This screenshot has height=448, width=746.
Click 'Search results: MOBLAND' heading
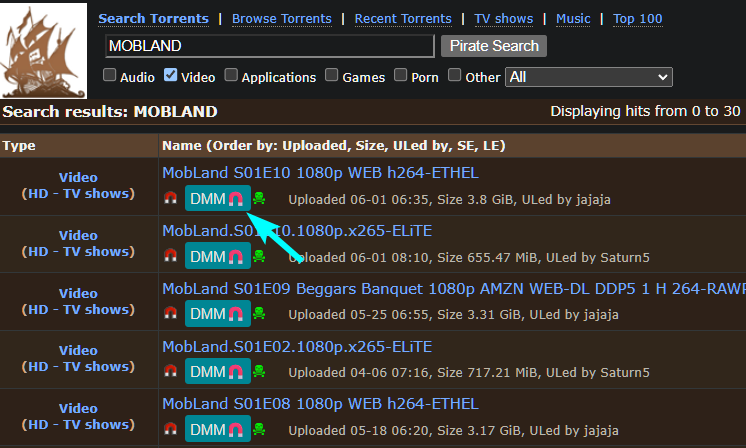(110, 112)
